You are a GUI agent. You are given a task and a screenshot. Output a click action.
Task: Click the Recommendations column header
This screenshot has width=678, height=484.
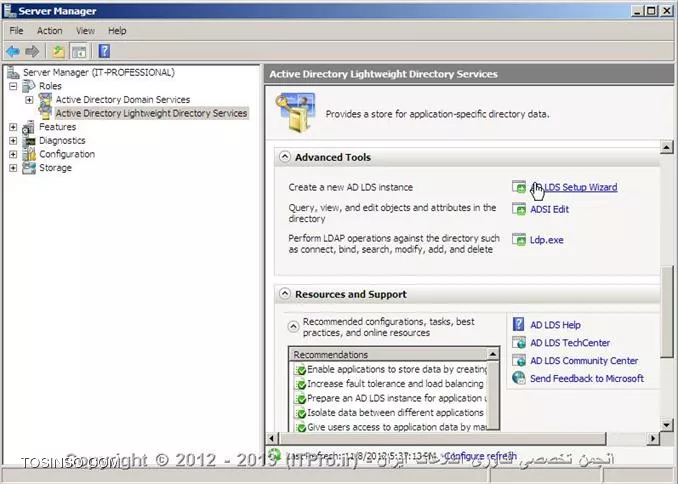388,354
